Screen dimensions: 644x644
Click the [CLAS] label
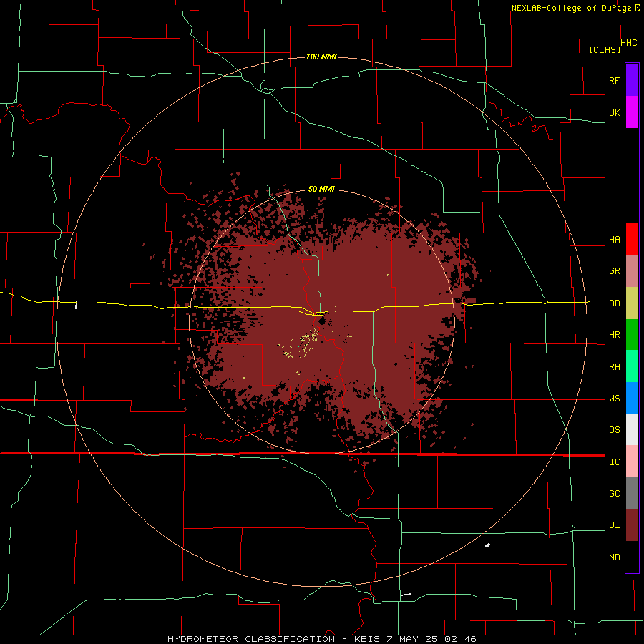pos(605,50)
